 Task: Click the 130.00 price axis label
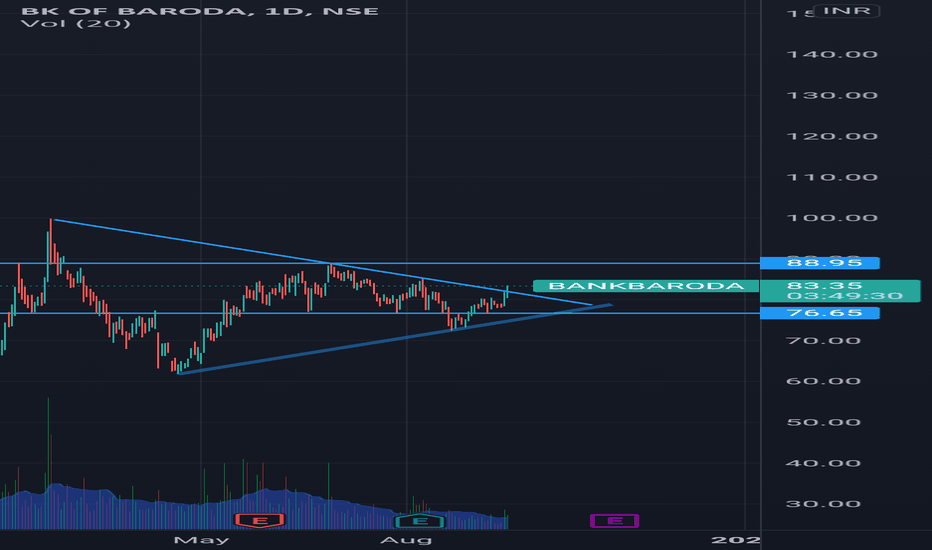[832, 95]
